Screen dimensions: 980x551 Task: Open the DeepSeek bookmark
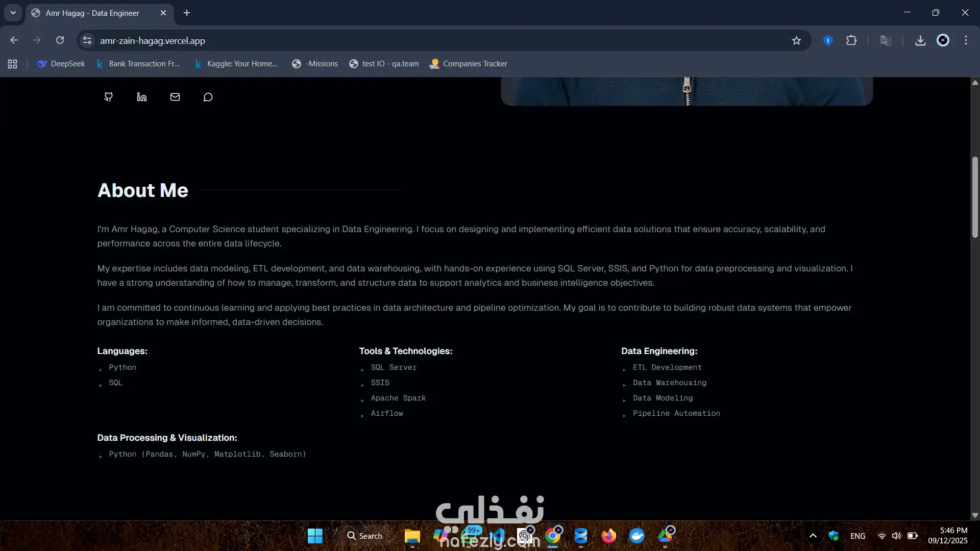click(x=61, y=64)
